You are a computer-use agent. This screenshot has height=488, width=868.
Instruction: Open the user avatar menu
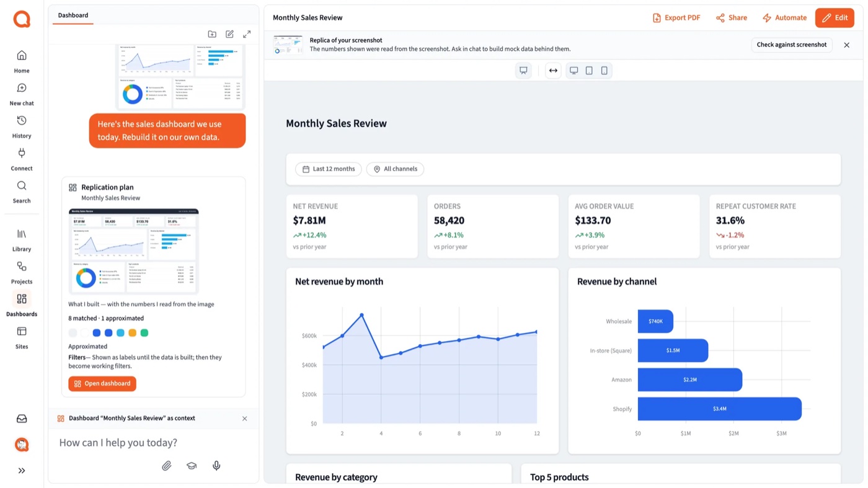22,445
